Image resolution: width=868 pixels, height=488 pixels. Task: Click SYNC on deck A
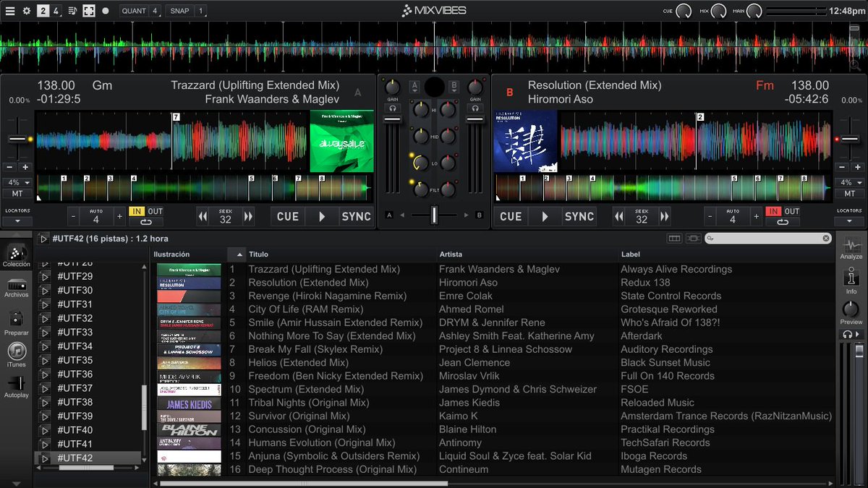[356, 216]
